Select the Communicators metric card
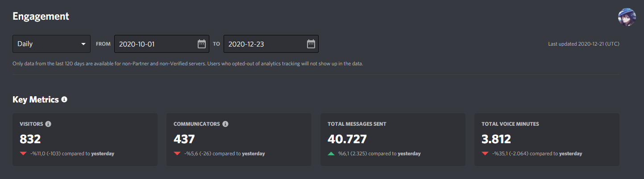This screenshot has height=179, width=644. click(x=239, y=140)
